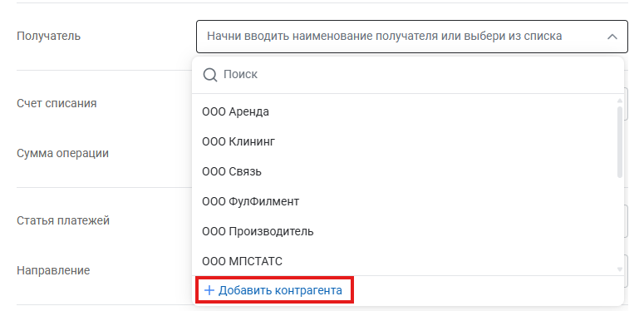Click the Сумма операции label

(62, 153)
